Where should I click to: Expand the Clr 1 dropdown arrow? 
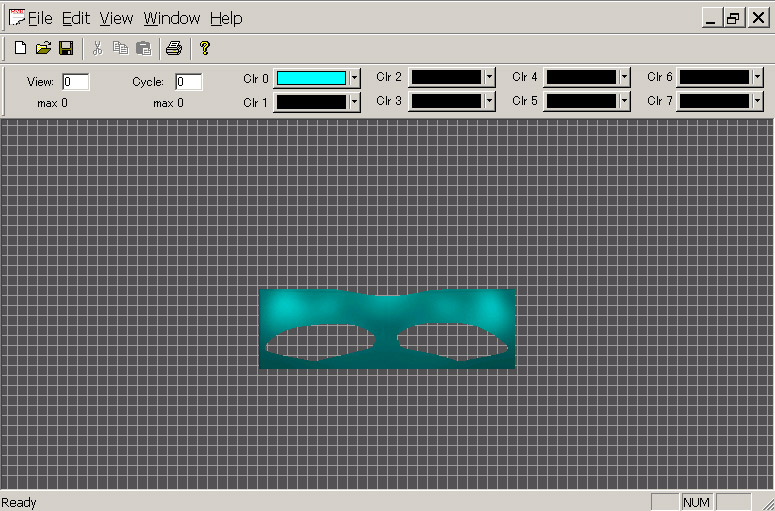[x=354, y=102]
